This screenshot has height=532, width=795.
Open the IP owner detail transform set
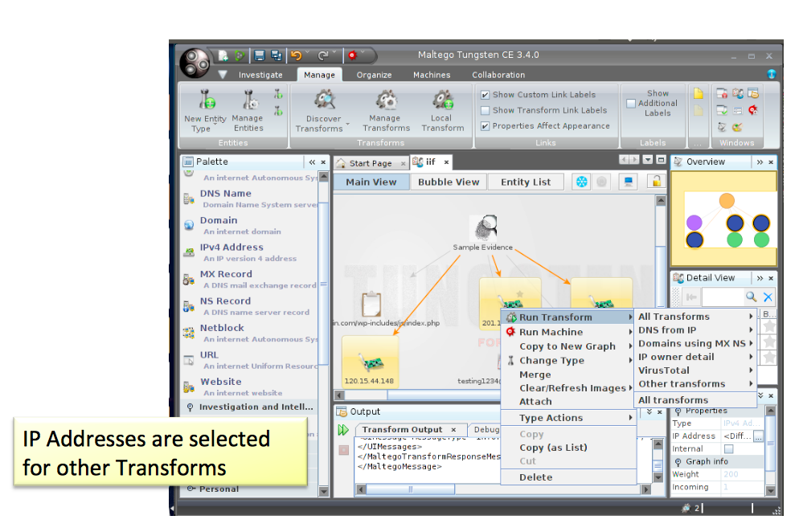point(695,357)
